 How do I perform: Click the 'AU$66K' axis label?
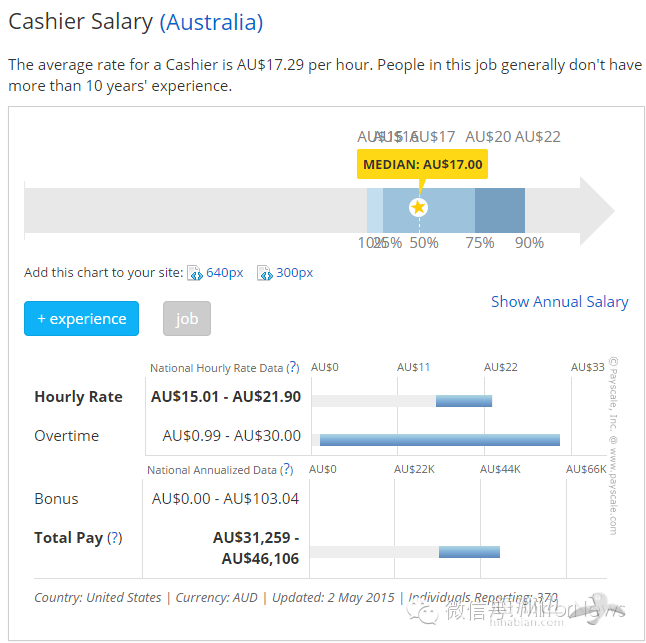click(x=586, y=469)
